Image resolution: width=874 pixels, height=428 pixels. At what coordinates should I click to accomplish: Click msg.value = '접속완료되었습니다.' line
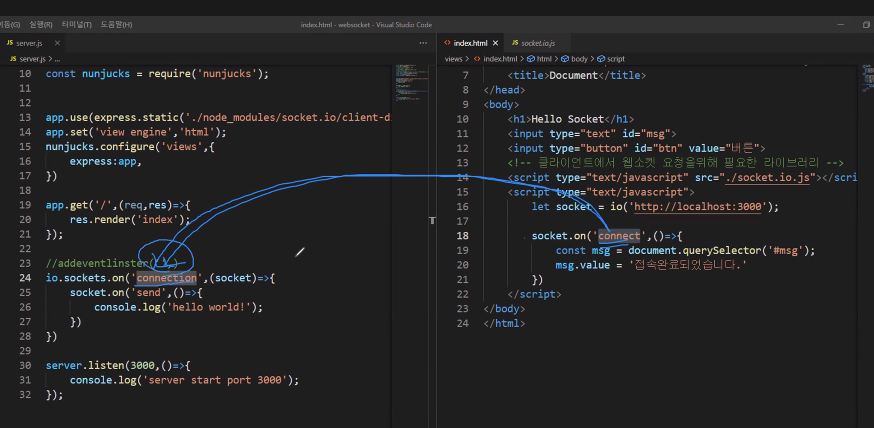(652, 265)
